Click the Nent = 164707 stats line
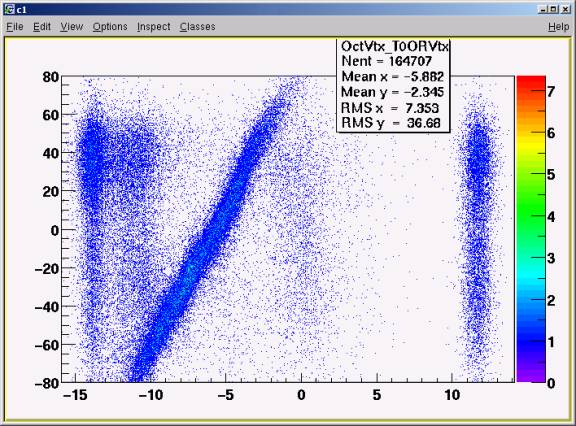Screen dimensions: 576x426 [386, 61]
